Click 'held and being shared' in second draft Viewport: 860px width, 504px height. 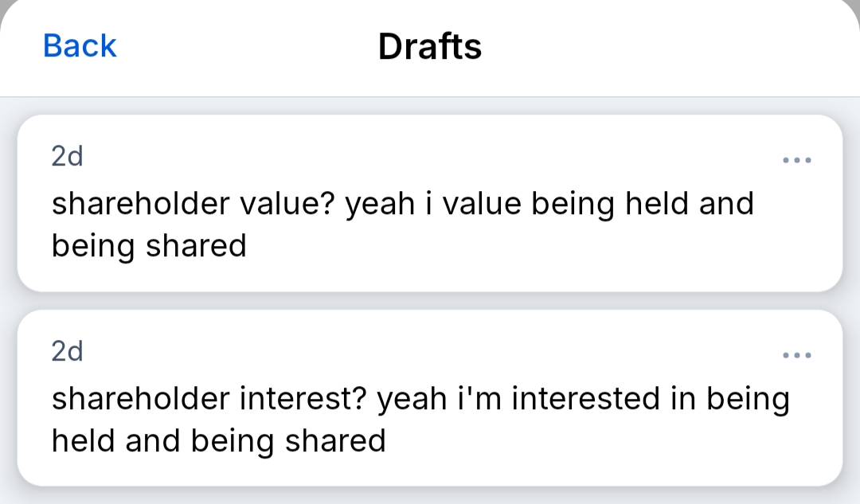coord(218,440)
